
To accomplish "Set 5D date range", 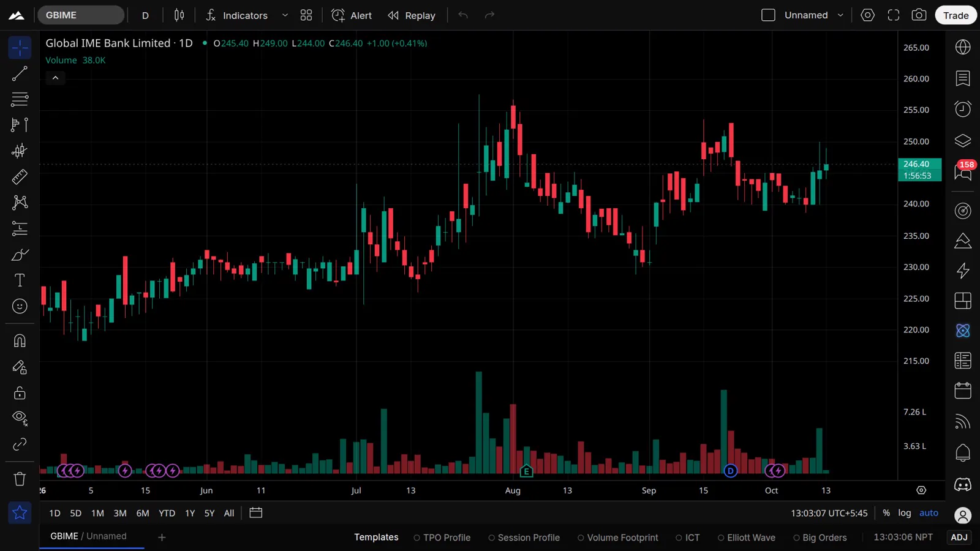I will click(x=75, y=513).
